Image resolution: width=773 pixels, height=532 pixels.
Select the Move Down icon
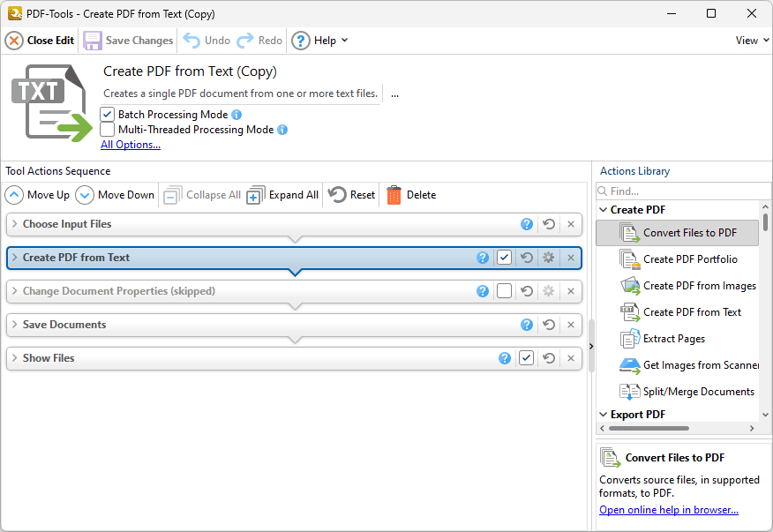[85, 194]
